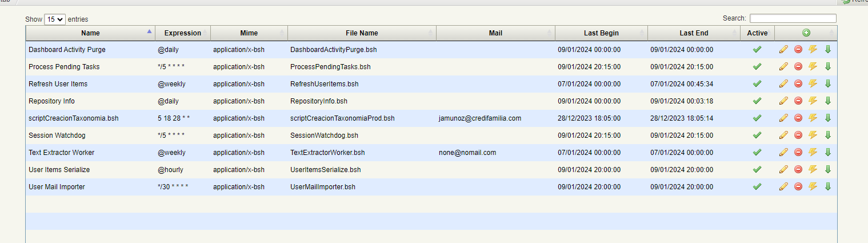Toggle active checkmark for User Items Serialize
This screenshot has width=868, height=243.
pos(757,170)
